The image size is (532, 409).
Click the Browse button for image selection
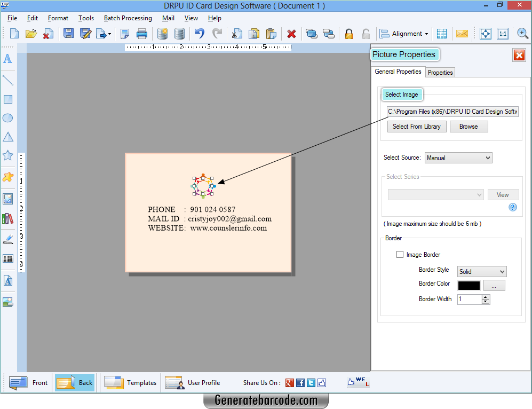469,127
